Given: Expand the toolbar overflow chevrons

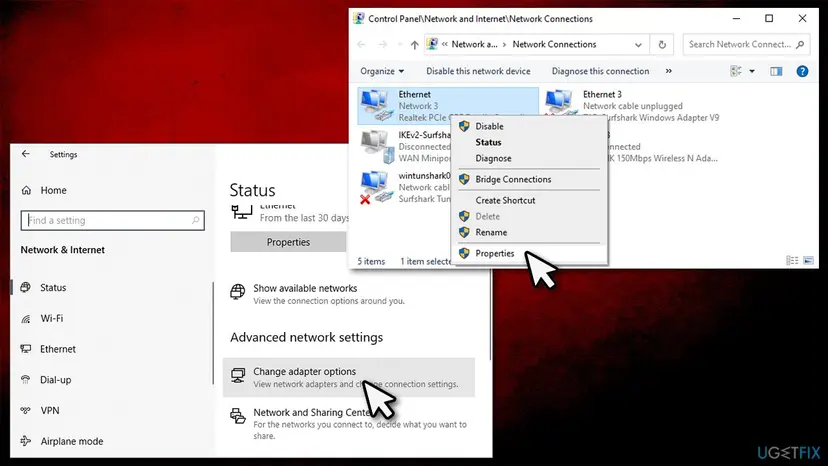Looking at the screenshot, I should coord(669,71).
